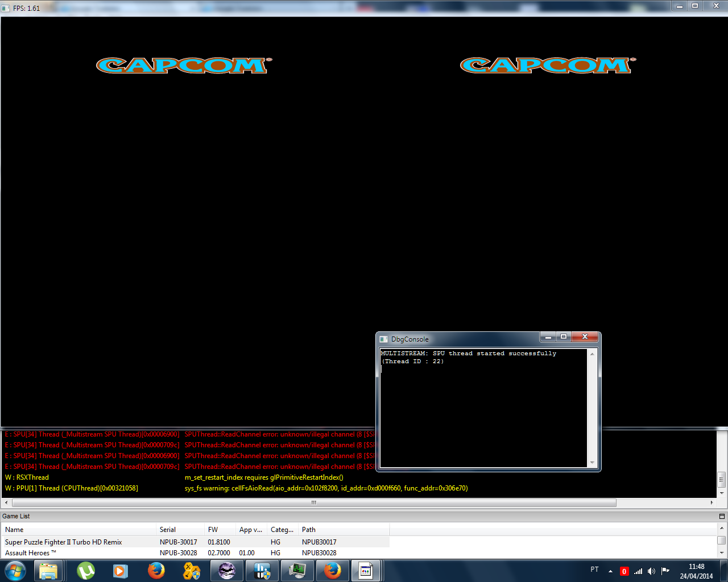Open the Action Center flag icon

click(x=665, y=571)
